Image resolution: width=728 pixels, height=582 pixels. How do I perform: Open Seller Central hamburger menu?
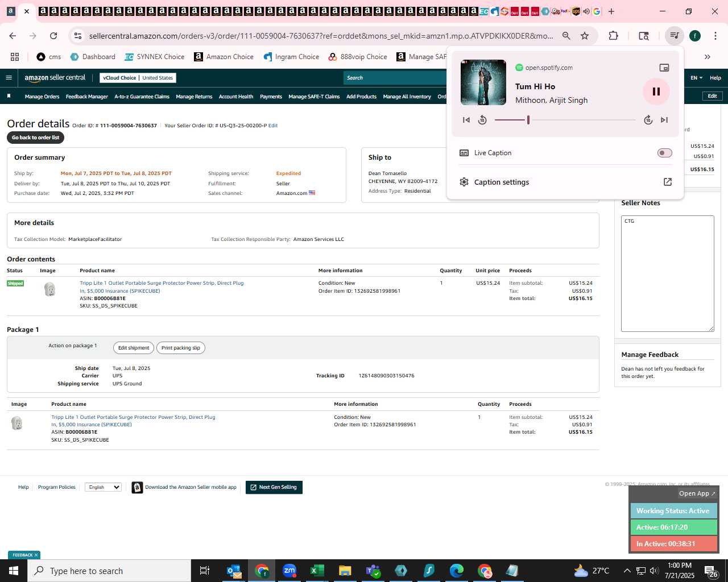pos(9,78)
